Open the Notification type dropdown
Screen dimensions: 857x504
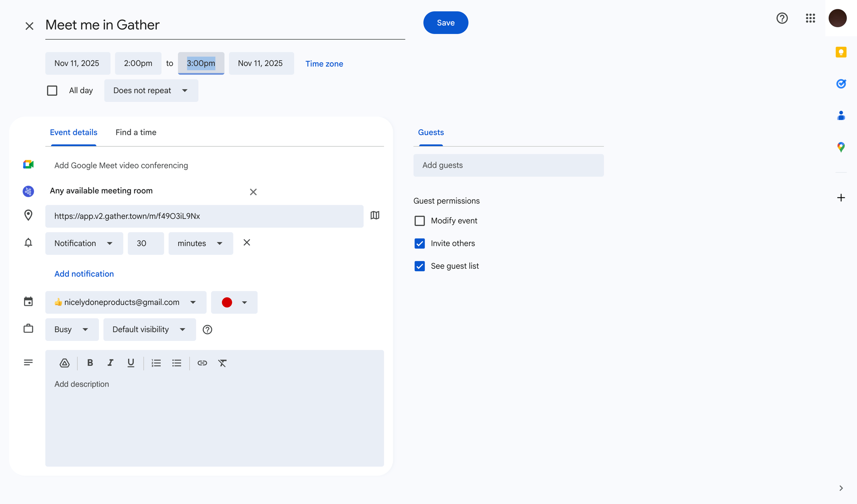(x=84, y=243)
